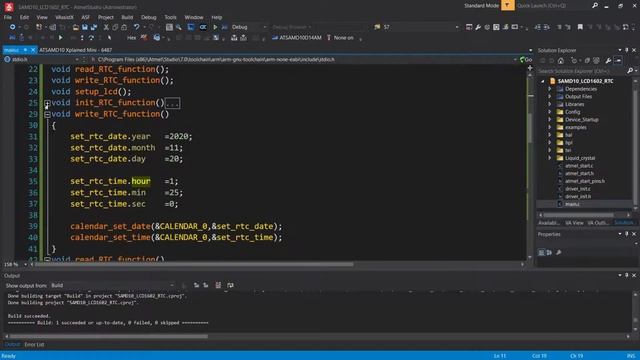The height and width of the screenshot is (360, 640).
Task: Click the Save file icon in toolbar
Action: point(84,27)
